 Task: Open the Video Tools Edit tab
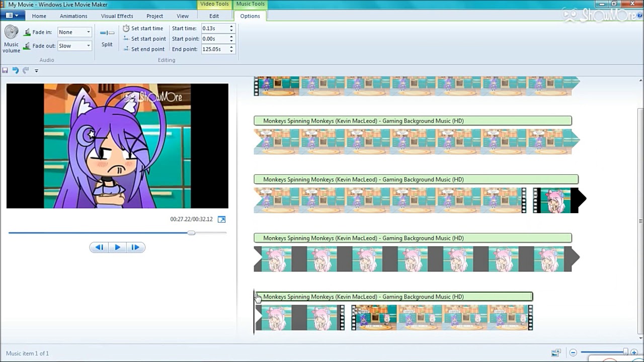(214, 16)
